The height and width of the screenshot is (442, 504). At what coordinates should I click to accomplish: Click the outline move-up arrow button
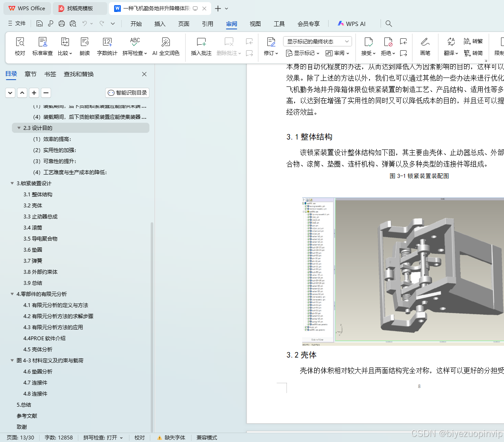[22, 93]
